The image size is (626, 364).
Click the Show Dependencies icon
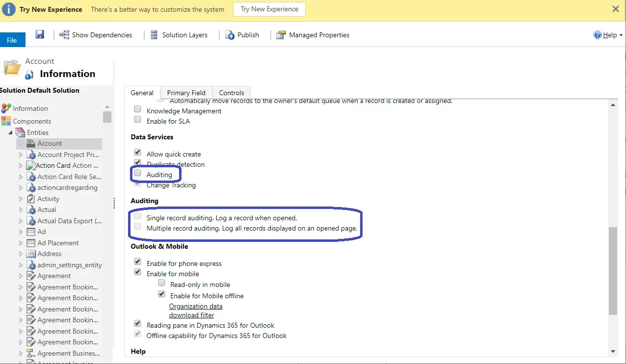point(64,35)
